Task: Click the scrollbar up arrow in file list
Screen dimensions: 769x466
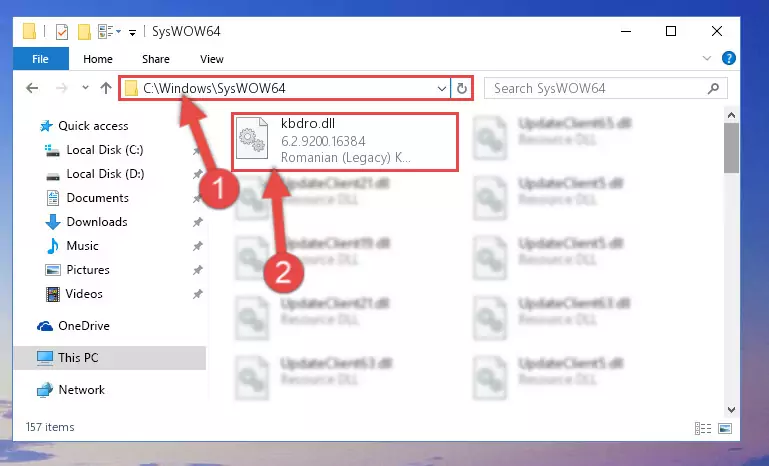Action: (x=731, y=115)
